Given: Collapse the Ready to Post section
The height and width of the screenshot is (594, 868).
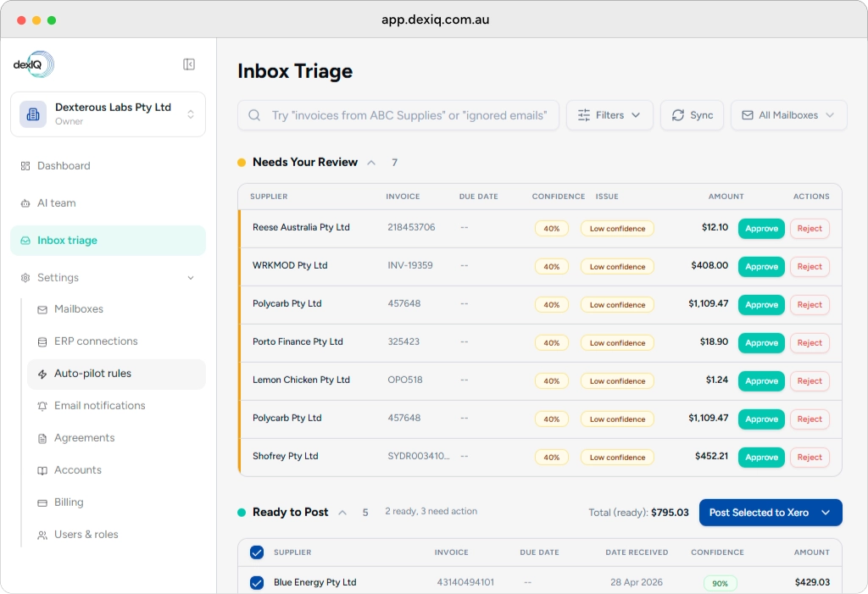Looking at the screenshot, I should [342, 513].
